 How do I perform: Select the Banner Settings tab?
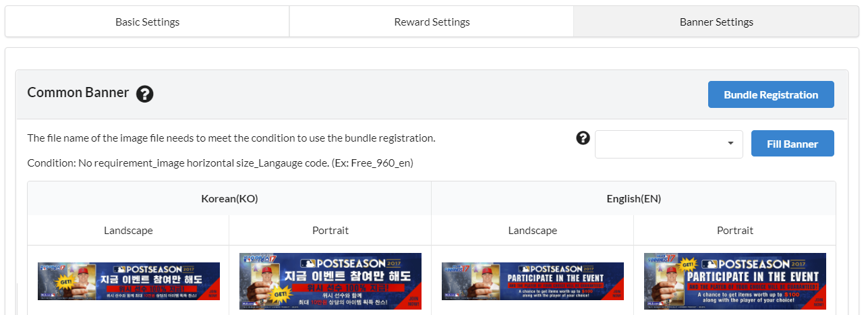716,22
